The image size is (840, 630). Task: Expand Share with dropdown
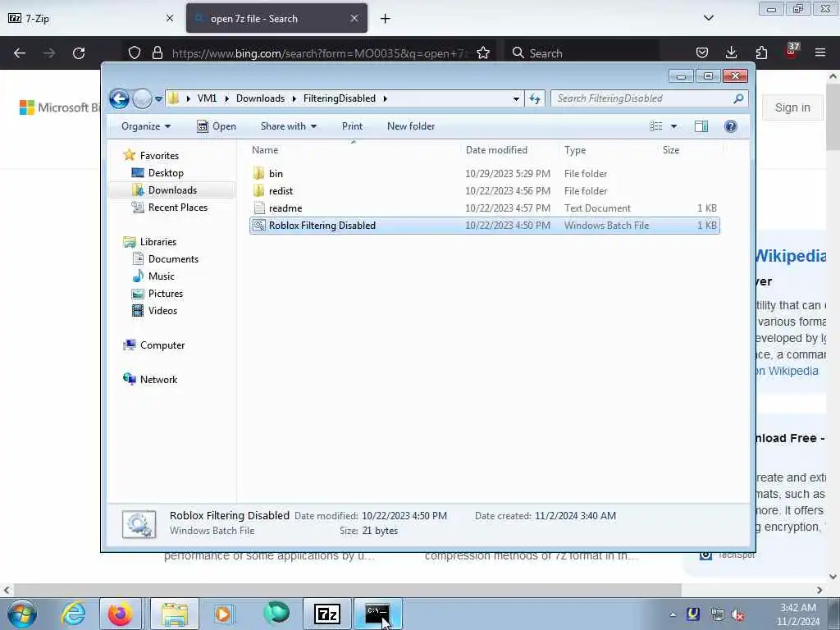(288, 126)
